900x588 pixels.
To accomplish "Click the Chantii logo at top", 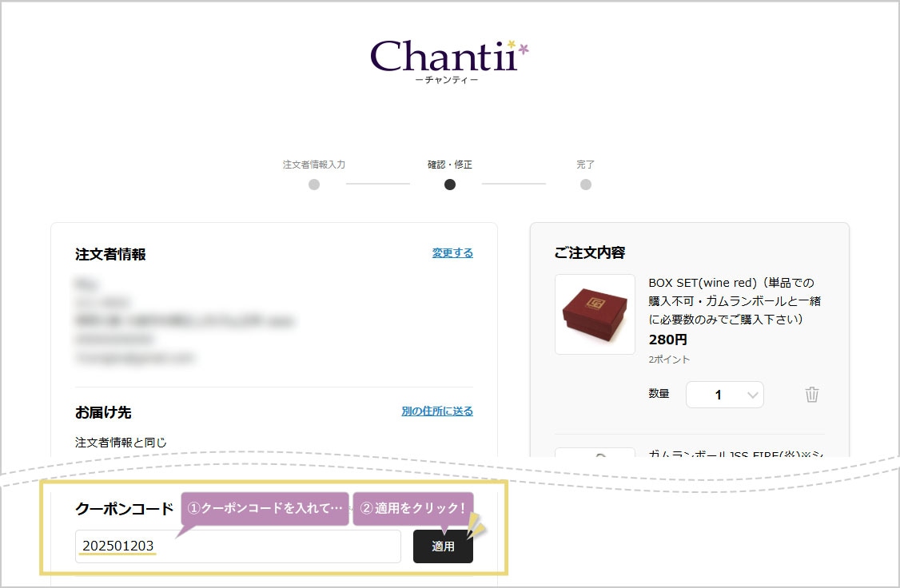I will (449, 62).
